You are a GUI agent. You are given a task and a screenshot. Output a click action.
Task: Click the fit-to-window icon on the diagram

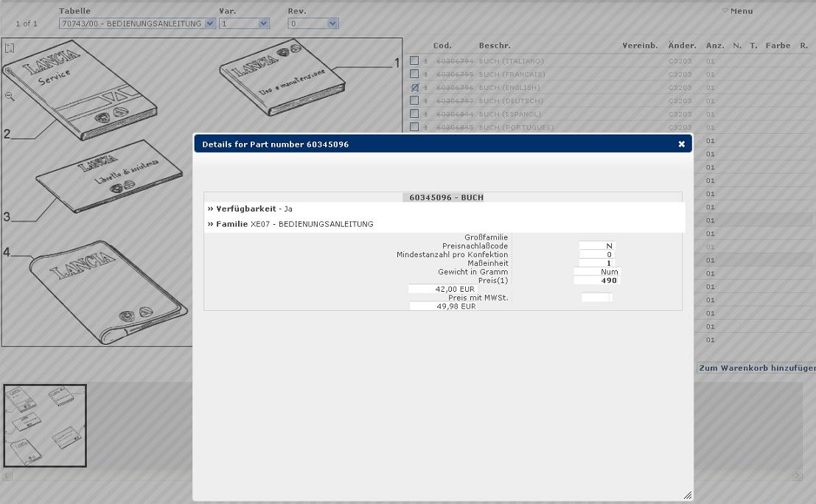point(10,49)
